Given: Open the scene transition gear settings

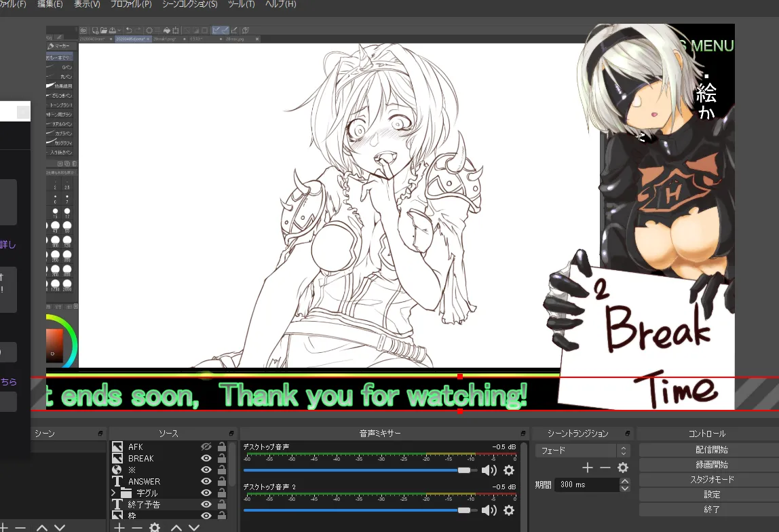Looking at the screenshot, I should click(x=622, y=468).
